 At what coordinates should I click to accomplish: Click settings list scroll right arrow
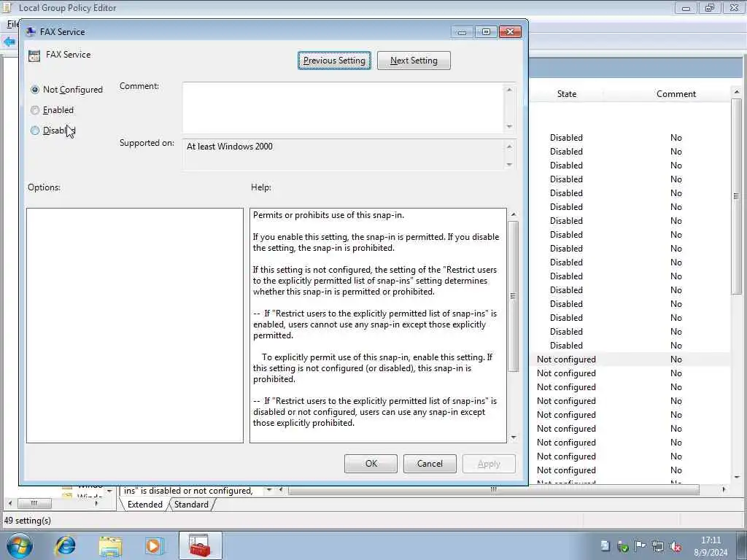tap(724, 489)
